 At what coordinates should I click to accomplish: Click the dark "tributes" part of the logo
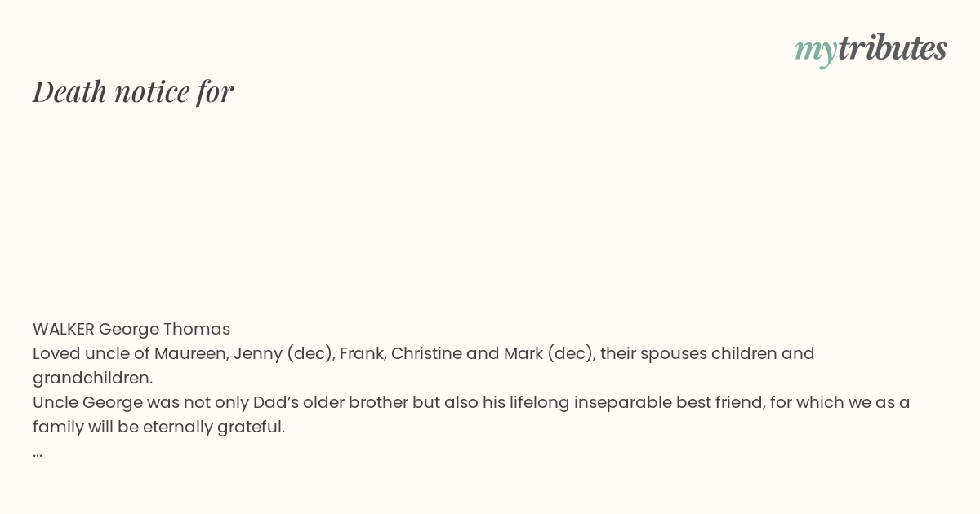892,49
